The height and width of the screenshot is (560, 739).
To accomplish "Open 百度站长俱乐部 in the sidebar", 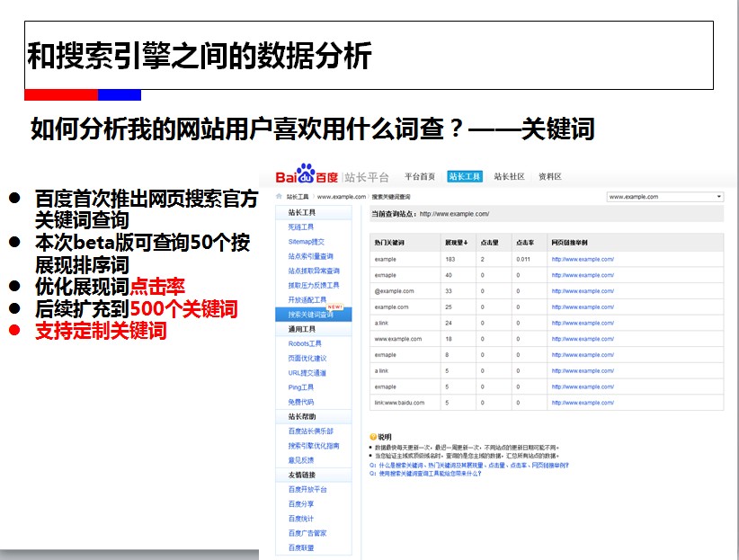I will (x=310, y=431).
